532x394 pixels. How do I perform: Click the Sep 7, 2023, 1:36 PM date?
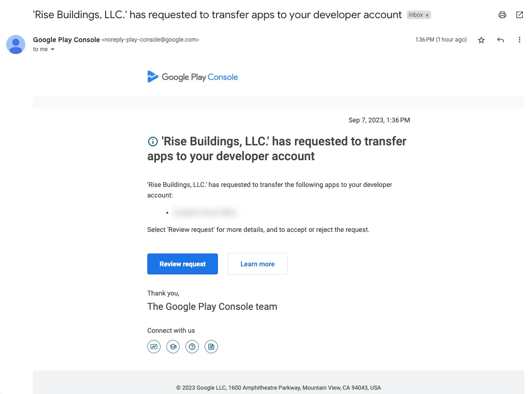(380, 120)
